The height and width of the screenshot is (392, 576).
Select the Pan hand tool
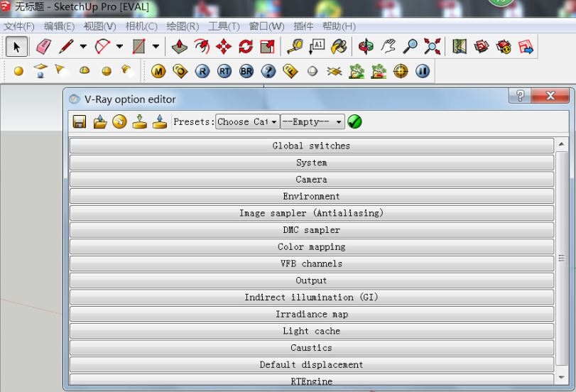[388, 47]
